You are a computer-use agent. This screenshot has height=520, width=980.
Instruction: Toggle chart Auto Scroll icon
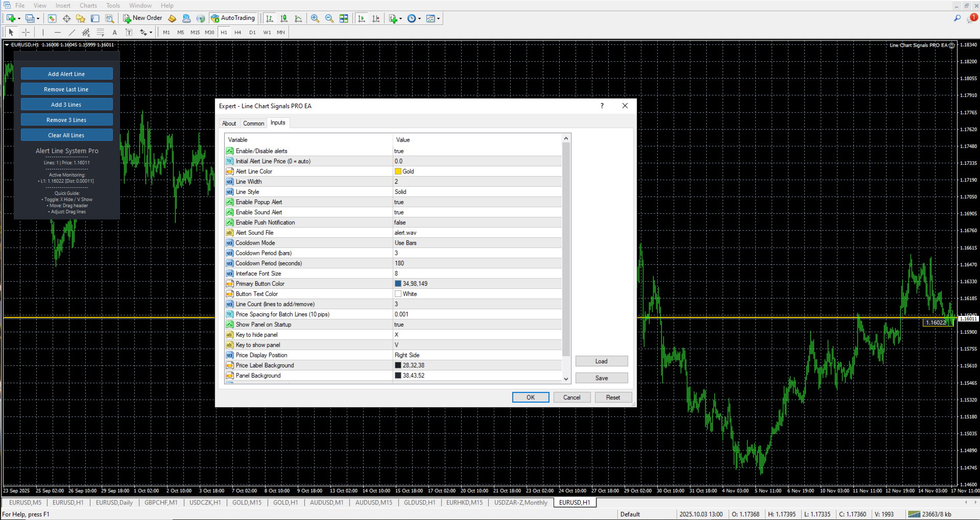click(362, 18)
